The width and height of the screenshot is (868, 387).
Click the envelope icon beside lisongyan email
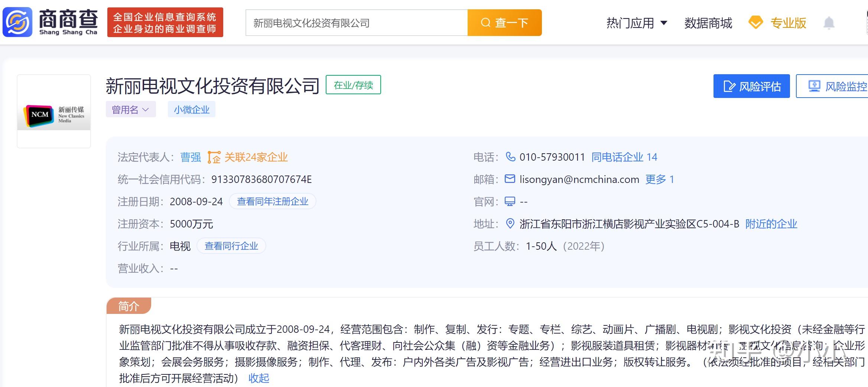[x=510, y=179]
